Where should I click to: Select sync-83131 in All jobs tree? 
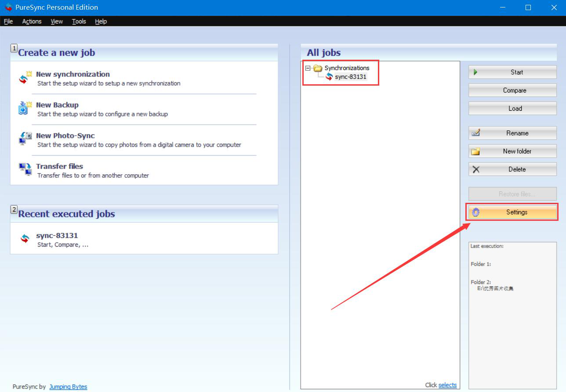click(351, 77)
